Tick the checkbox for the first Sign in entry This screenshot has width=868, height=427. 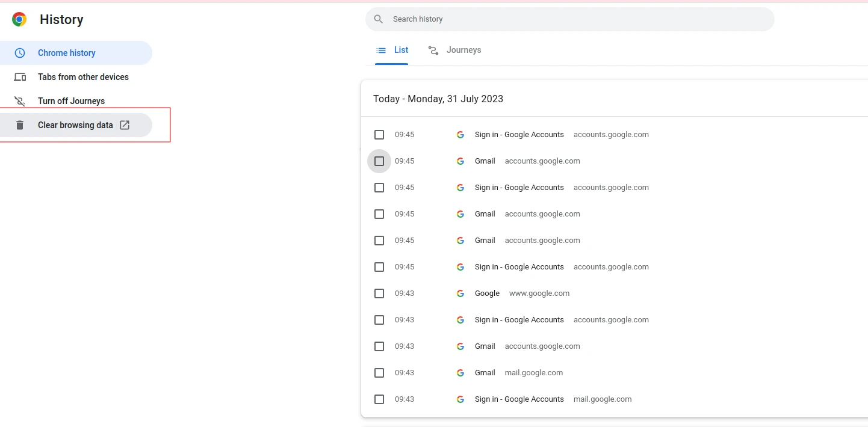pyautogui.click(x=379, y=135)
